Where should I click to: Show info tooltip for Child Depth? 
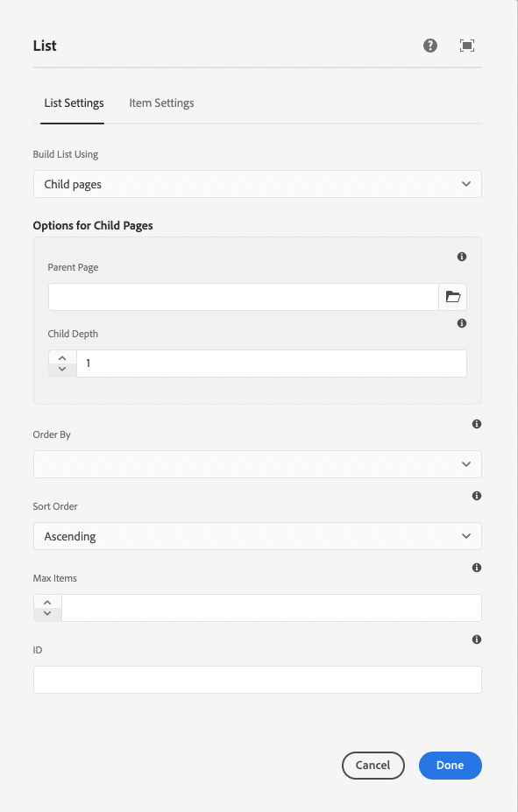(x=462, y=323)
